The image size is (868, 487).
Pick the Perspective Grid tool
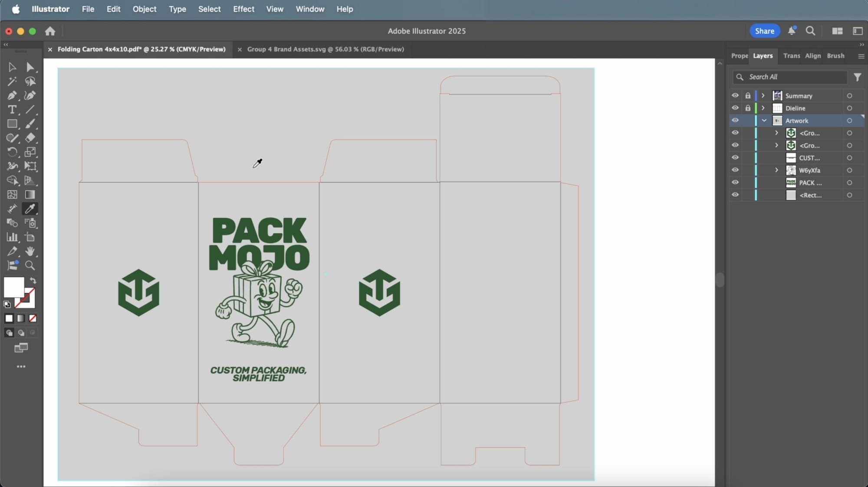click(x=30, y=180)
